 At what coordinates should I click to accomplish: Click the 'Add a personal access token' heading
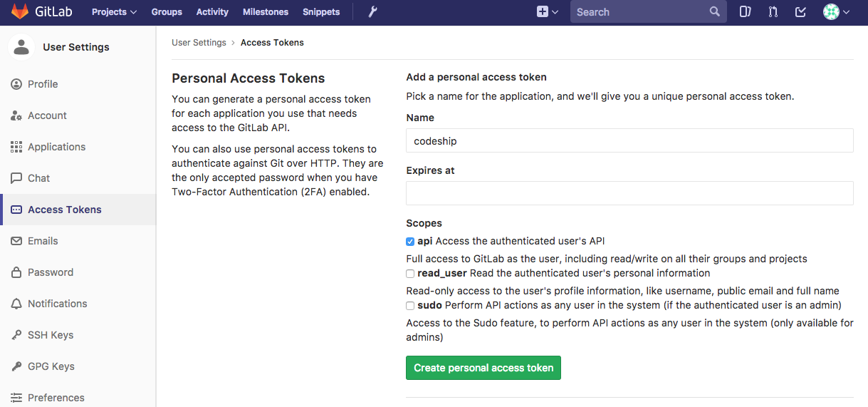[476, 77]
